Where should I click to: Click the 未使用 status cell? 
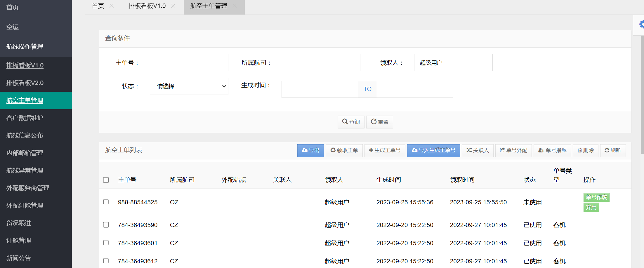[532, 202]
